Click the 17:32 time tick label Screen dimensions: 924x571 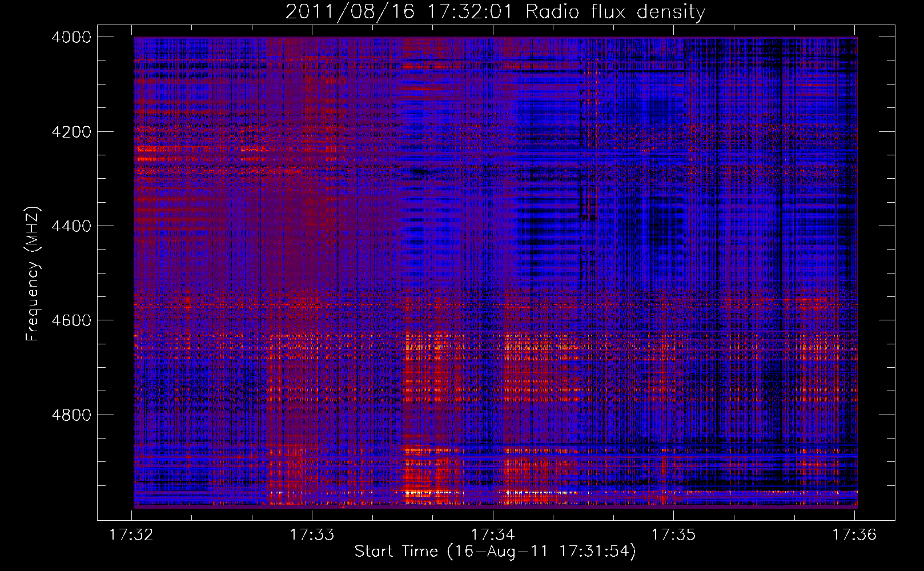click(x=131, y=534)
